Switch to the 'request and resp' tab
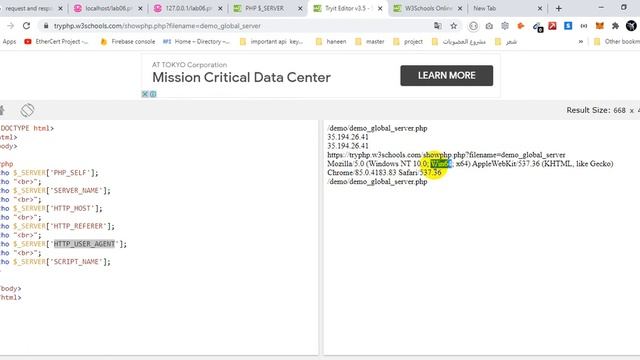The height and width of the screenshot is (360, 640). pos(29,8)
